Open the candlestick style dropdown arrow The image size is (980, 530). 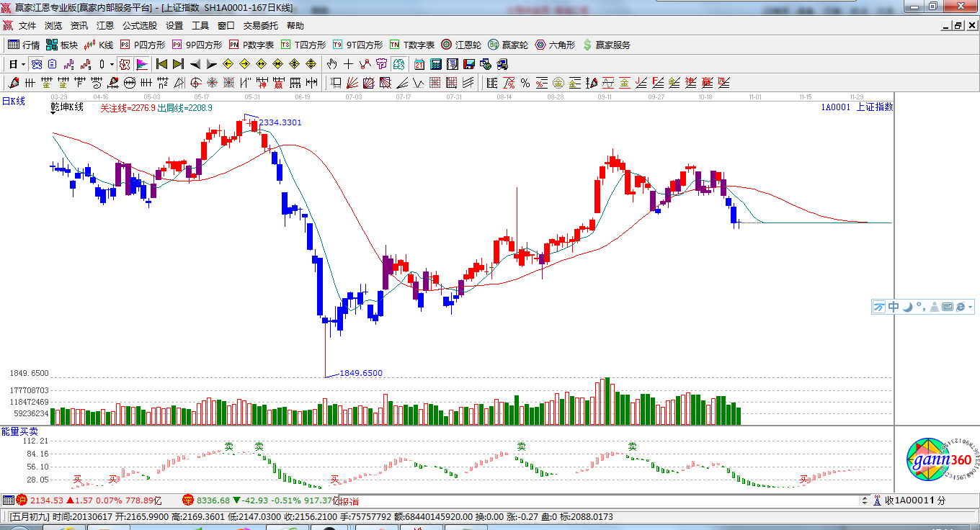[112, 64]
